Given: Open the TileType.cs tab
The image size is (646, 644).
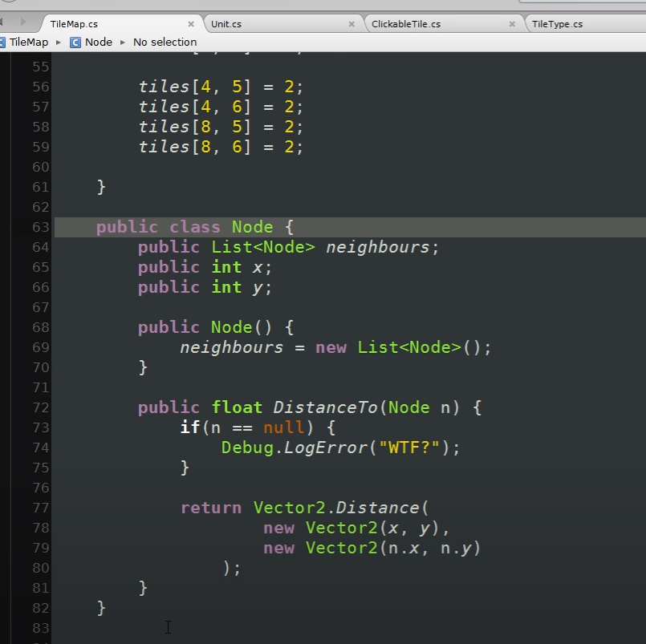Looking at the screenshot, I should [x=557, y=24].
